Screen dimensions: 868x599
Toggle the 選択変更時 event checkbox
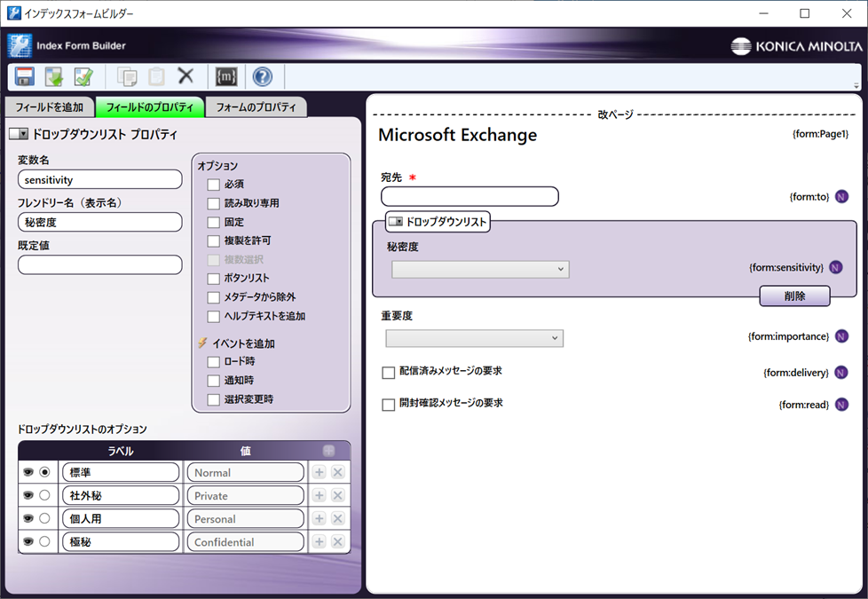click(214, 399)
